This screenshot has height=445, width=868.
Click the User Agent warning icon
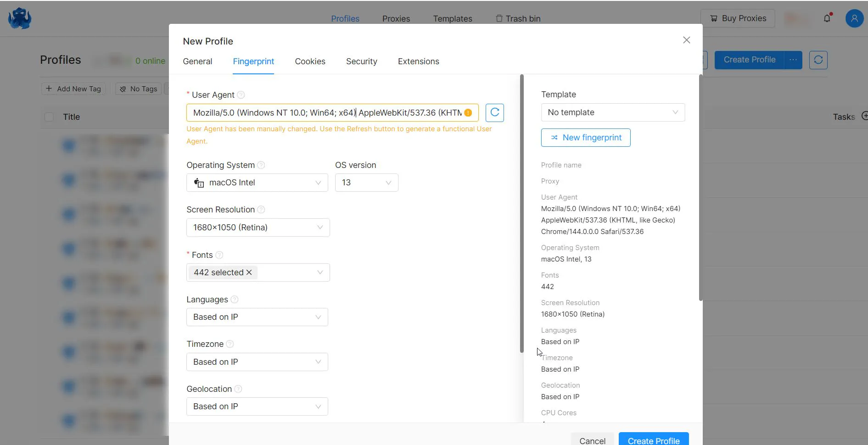point(468,113)
